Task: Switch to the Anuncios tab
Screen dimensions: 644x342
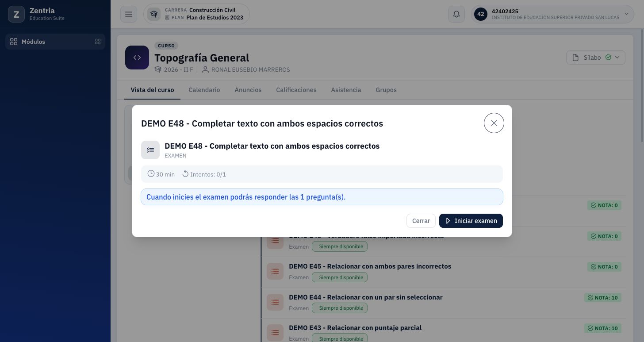Action: (x=248, y=90)
